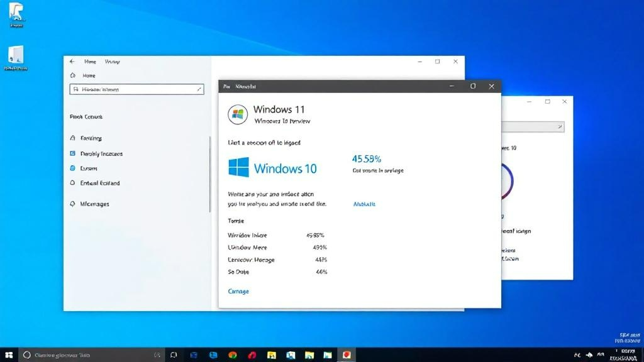This screenshot has height=362, width=644.
Task: Click the Settings sidebar vertical scrollbar
Action: 209,175
